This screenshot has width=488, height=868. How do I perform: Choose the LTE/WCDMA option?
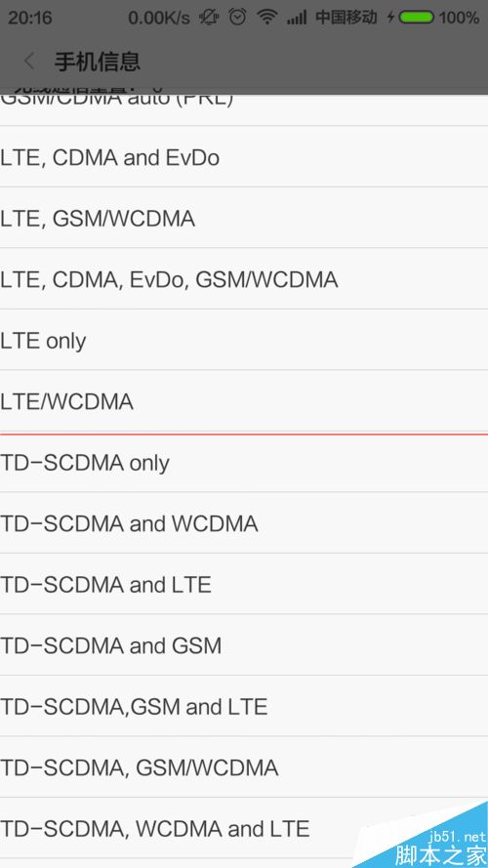[x=244, y=400]
